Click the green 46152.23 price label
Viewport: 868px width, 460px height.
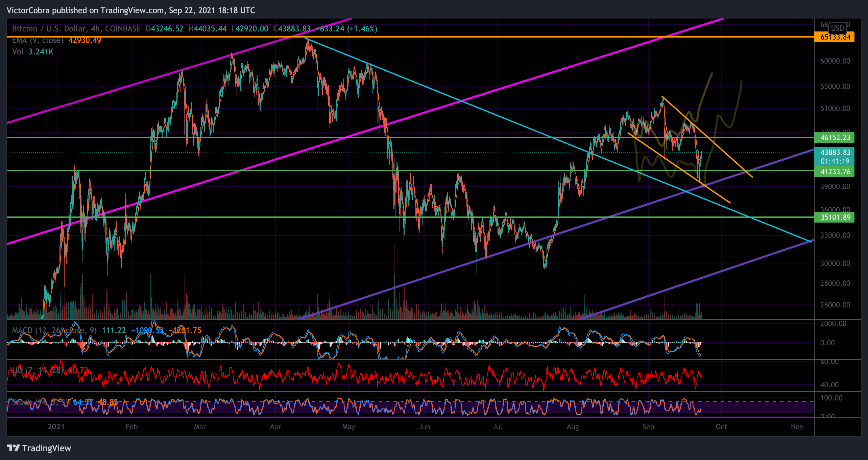click(x=834, y=137)
